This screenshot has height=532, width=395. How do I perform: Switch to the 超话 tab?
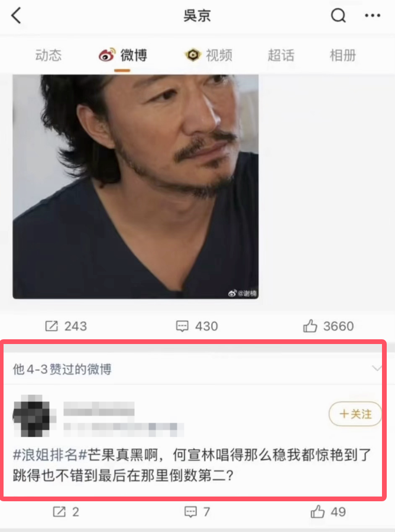pos(281,56)
